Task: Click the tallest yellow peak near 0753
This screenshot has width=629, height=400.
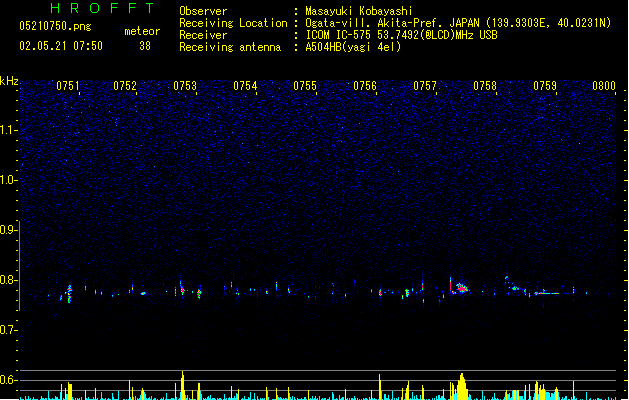Action: pos(183,385)
